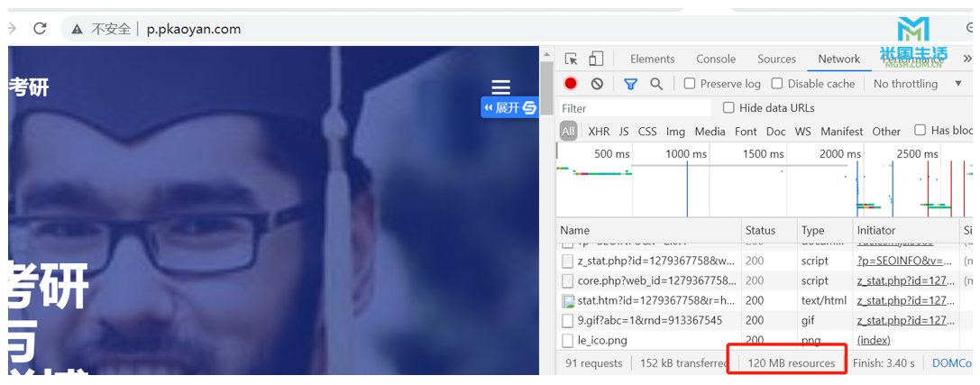Open the page's hamburger menu
The image size is (980, 385).
500,87
